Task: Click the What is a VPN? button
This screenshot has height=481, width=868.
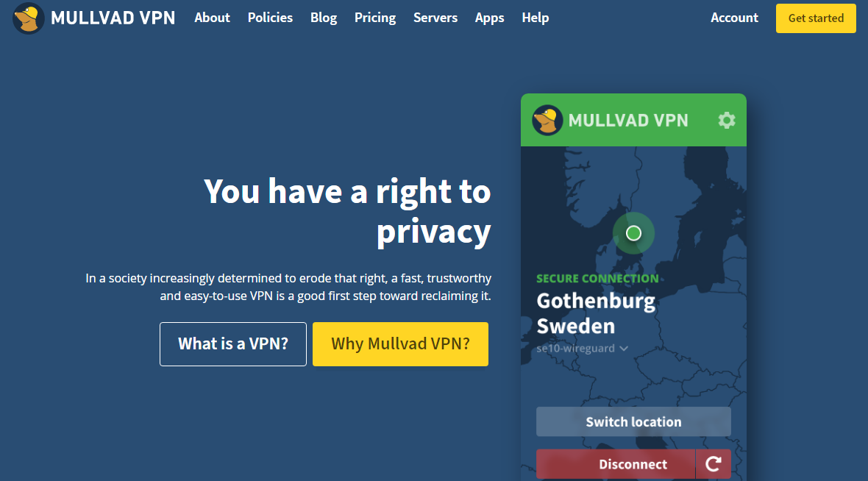Action: [233, 344]
